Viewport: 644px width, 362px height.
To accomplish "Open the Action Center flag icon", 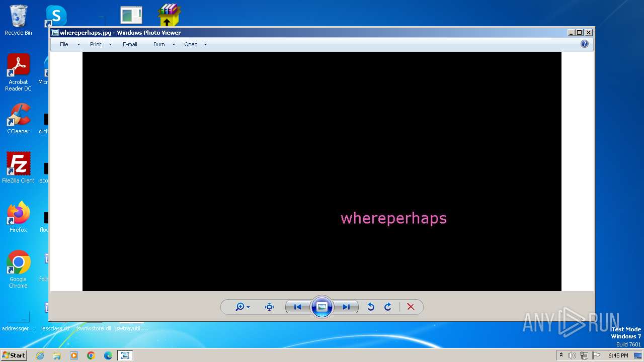I will point(596,355).
